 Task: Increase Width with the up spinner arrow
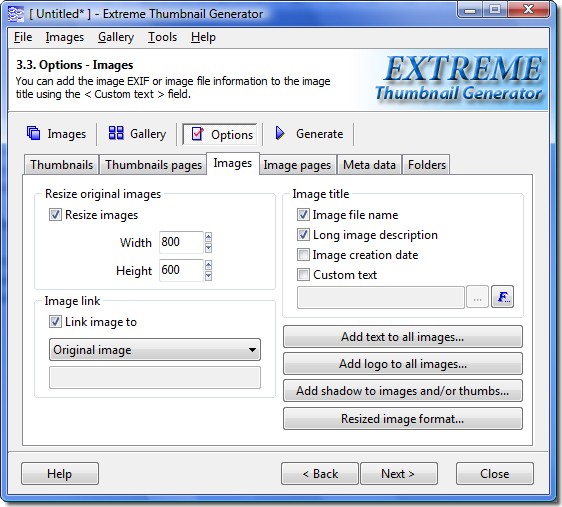[208, 237]
